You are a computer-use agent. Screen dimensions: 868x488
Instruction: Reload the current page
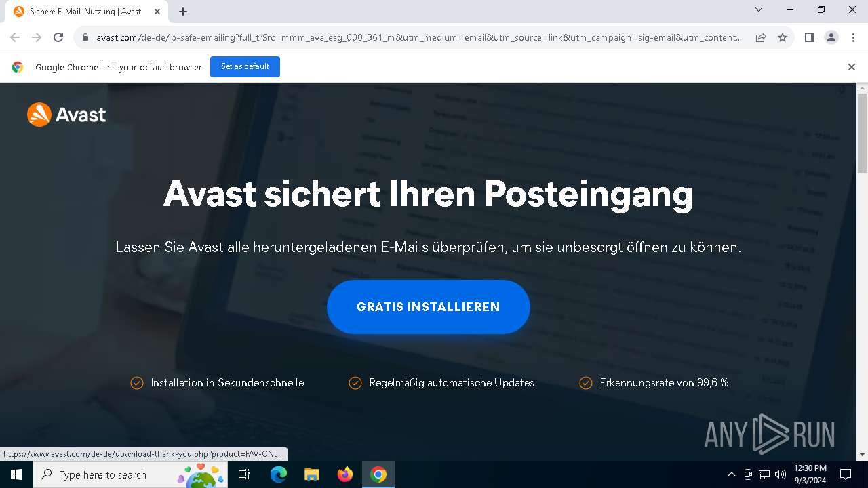point(58,37)
